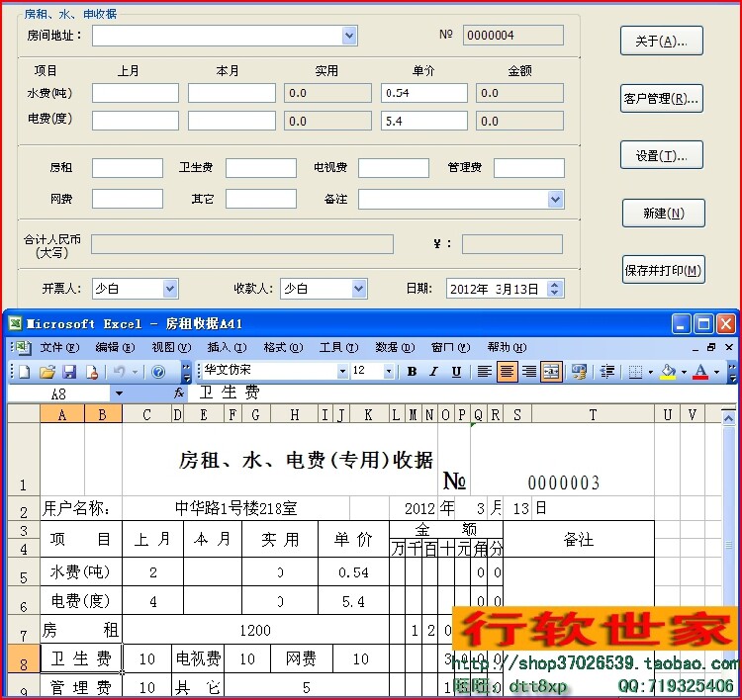Image resolution: width=742 pixels, height=700 pixels.
Task: Align cell text to the left
Action: (484, 372)
